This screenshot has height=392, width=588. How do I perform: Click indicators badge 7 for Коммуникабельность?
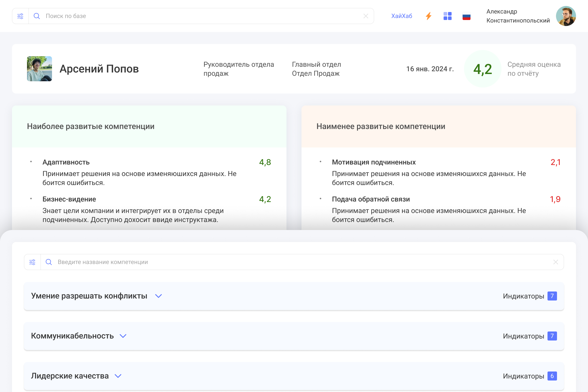[x=552, y=336]
